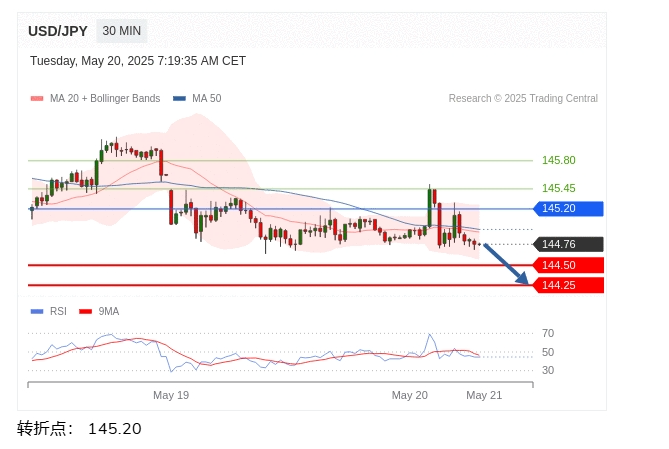669x449 pixels.
Task: Click the MA 20 + Bollinger Bands legend swatch
Action: click(x=37, y=99)
